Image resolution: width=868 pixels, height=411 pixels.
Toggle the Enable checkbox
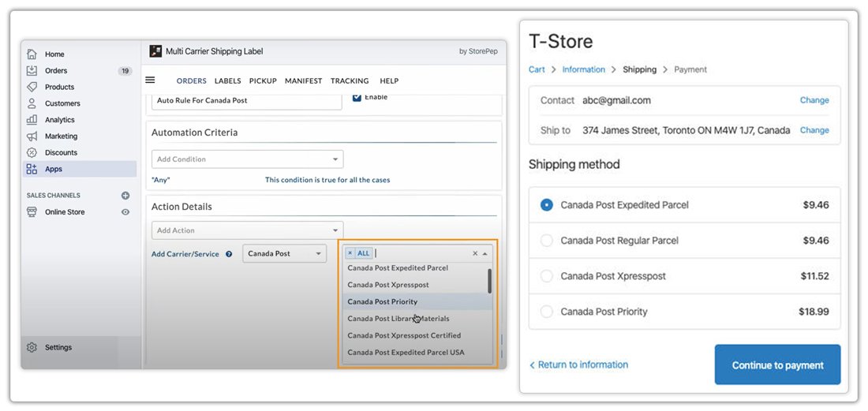point(357,97)
